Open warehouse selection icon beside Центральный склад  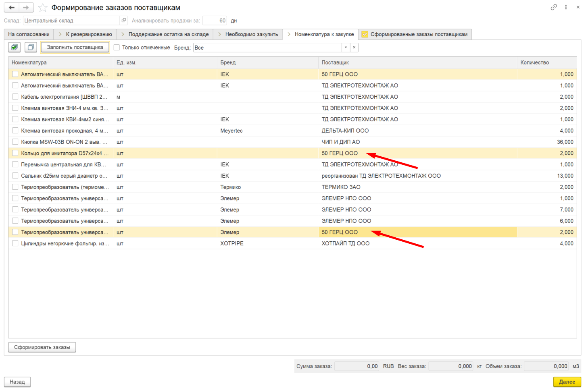pyautogui.click(x=124, y=21)
